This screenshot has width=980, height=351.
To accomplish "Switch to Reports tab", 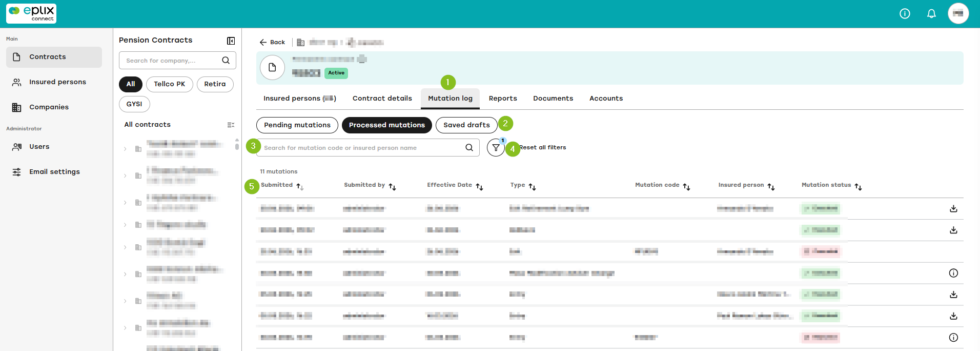I will pyautogui.click(x=502, y=99).
